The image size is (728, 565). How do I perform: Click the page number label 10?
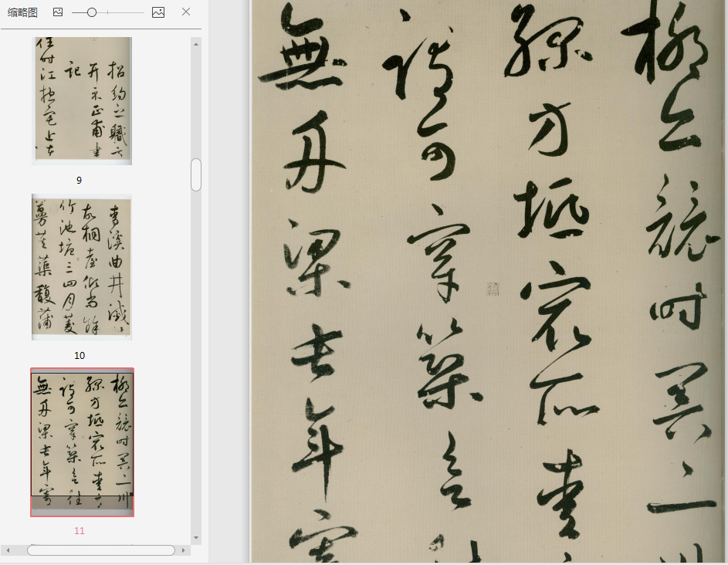[80, 356]
